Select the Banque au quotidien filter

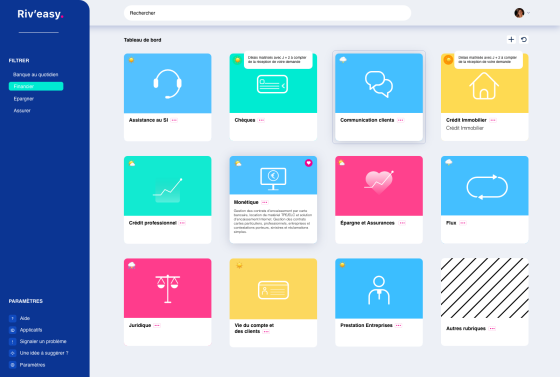click(x=36, y=75)
